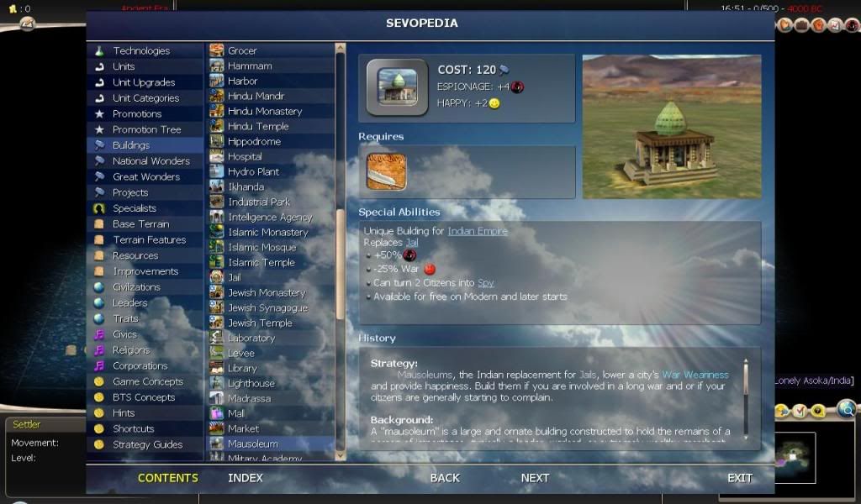Select Unit Upgrades category
Screen dimensions: 861x504
(145, 82)
